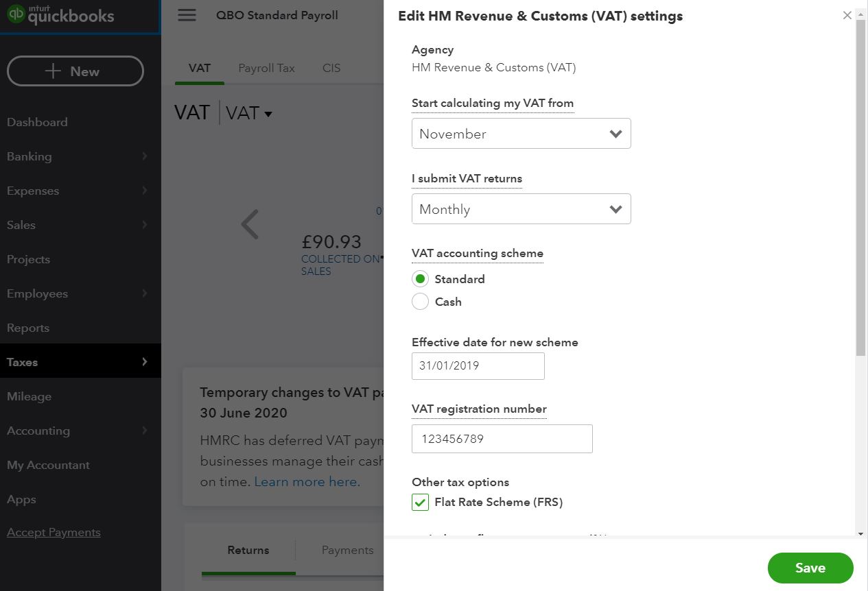Click the 'Learn more here' link

pos(306,481)
